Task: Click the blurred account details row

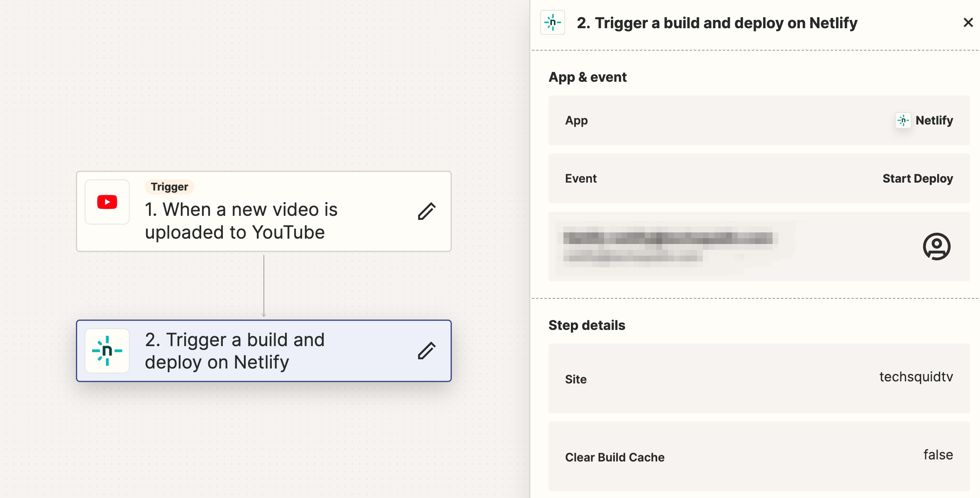Action: click(x=759, y=247)
